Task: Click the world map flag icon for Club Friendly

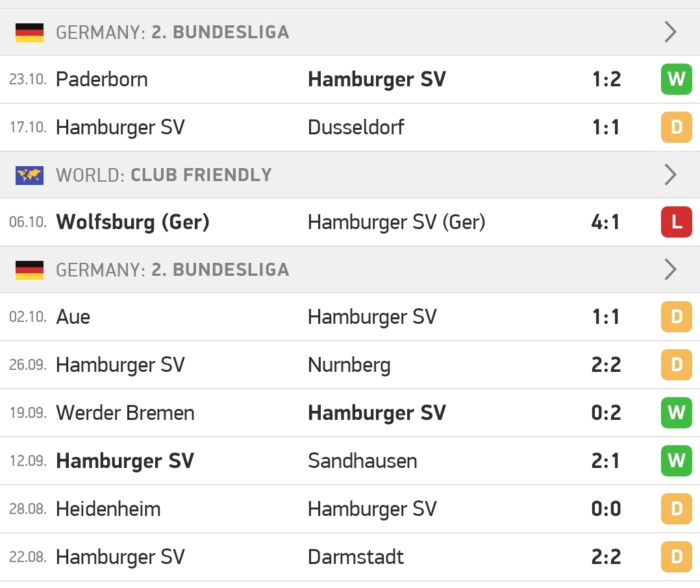Action: point(29,175)
